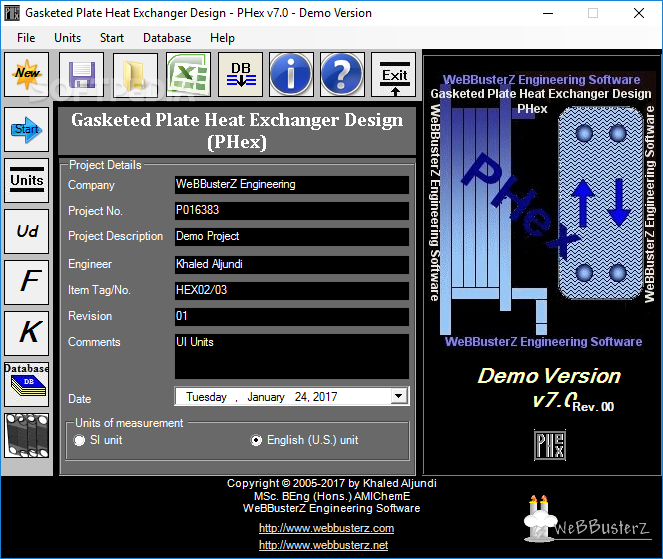Export to Excel with spreadsheet icon
Screen dimensions: 663x559
tap(189, 74)
